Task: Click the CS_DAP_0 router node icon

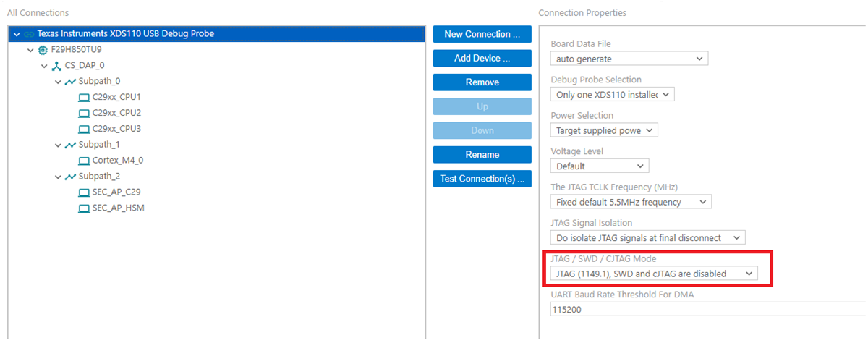Action: pos(56,66)
